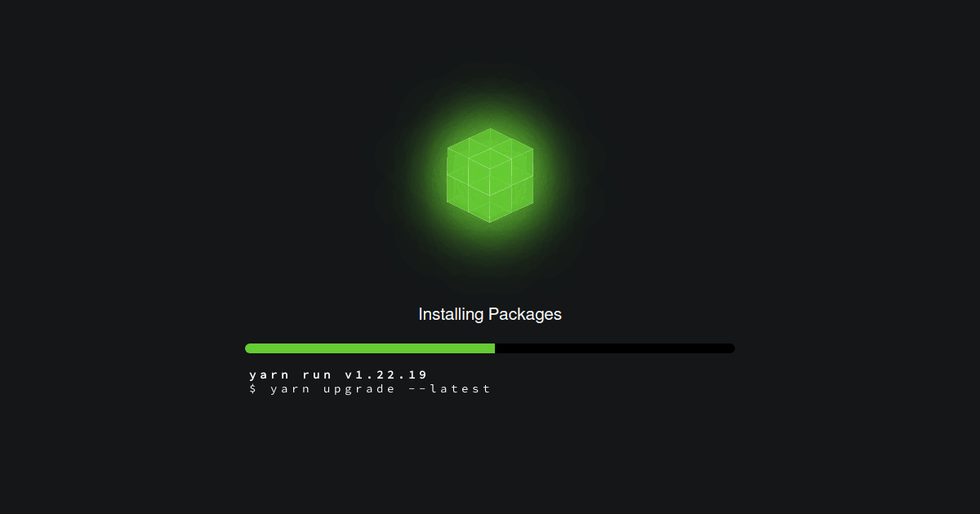Screen dimensions: 980x514
Task: Click the bold word run in the log
Action: tap(318, 375)
